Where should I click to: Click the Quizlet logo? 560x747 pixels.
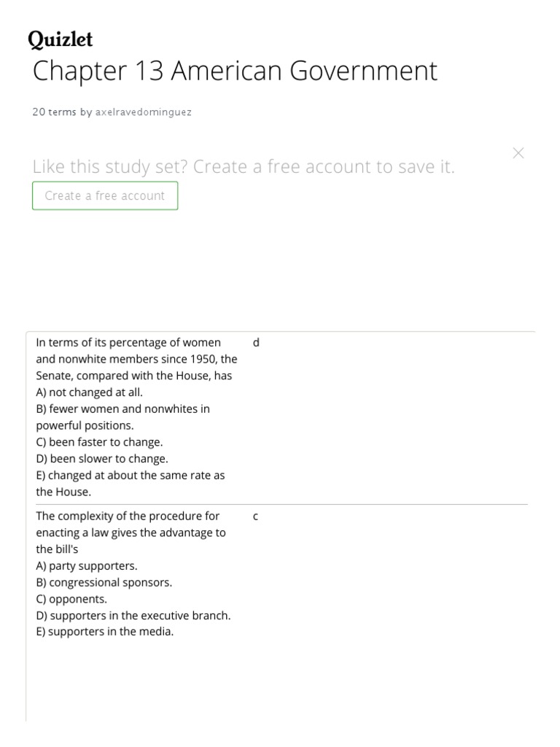click(x=61, y=39)
